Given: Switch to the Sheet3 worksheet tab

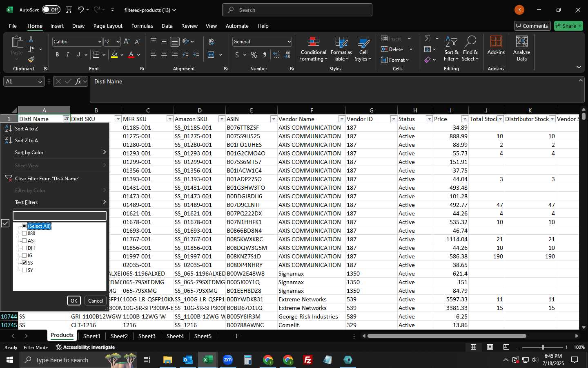Looking at the screenshot, I should [147, 336].
